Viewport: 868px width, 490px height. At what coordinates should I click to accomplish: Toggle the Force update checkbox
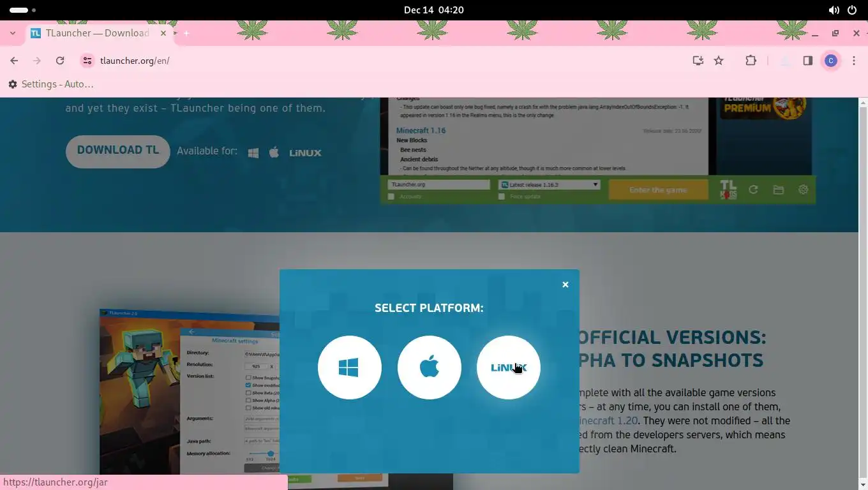[x=502, y=197]
